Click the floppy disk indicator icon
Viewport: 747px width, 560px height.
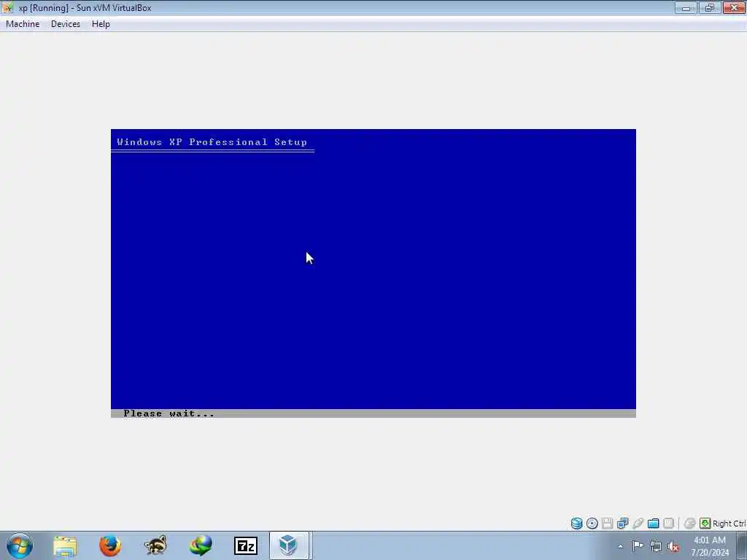coord(607,524)
